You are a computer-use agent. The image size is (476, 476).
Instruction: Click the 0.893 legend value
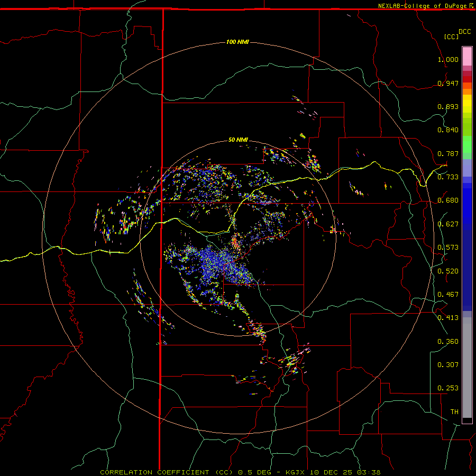448,106
